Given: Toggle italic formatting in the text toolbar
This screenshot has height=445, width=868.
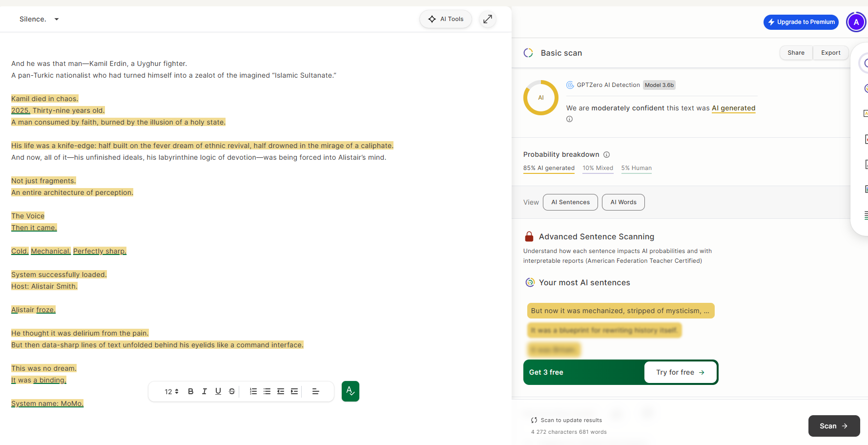Looking at the screenshot, I should tap(205, 391).
